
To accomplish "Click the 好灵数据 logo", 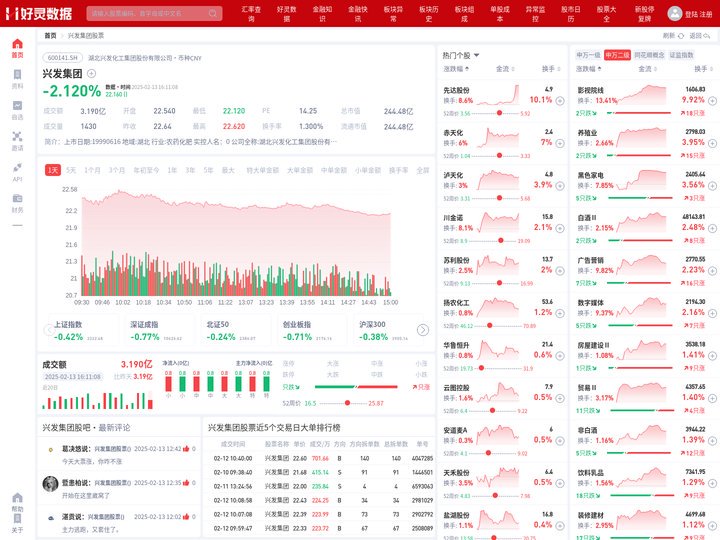I will [x=39, y=13].
